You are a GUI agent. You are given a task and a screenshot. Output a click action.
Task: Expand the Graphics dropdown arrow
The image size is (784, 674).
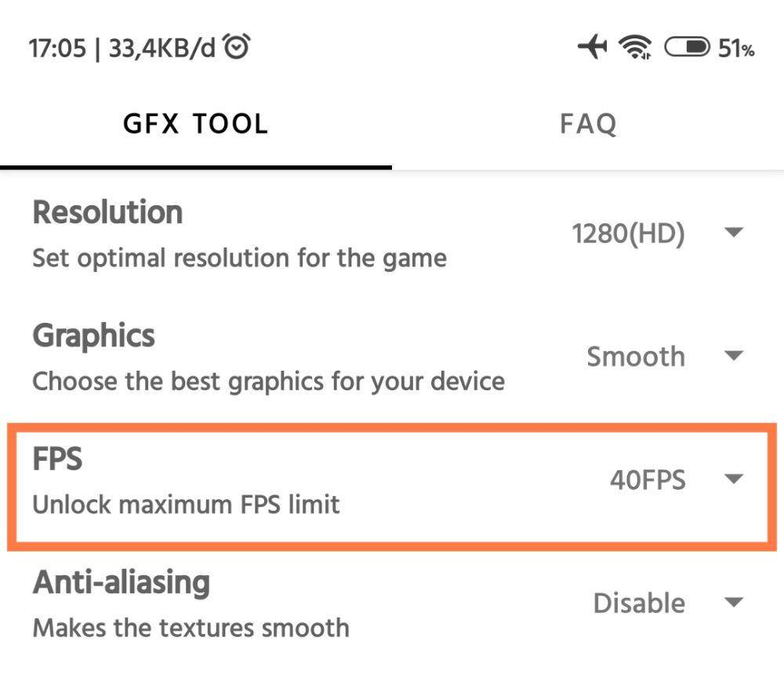coord(734,356)
